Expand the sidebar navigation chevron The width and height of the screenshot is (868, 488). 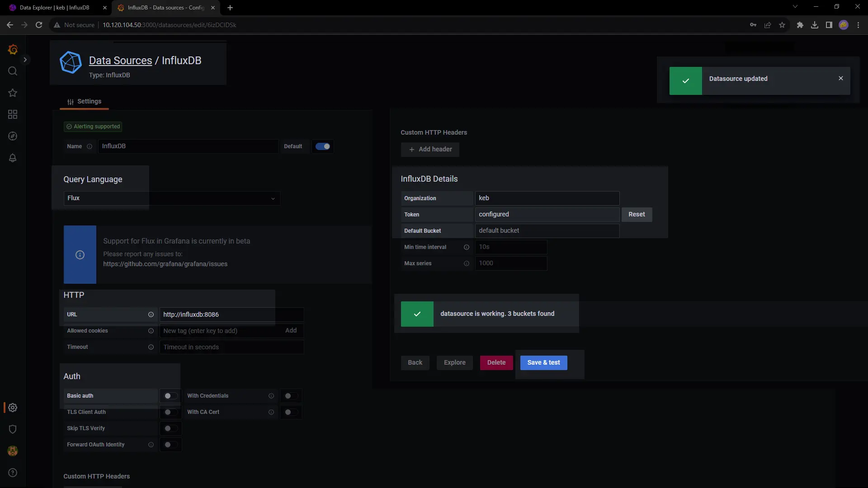(x=25, y=60)
